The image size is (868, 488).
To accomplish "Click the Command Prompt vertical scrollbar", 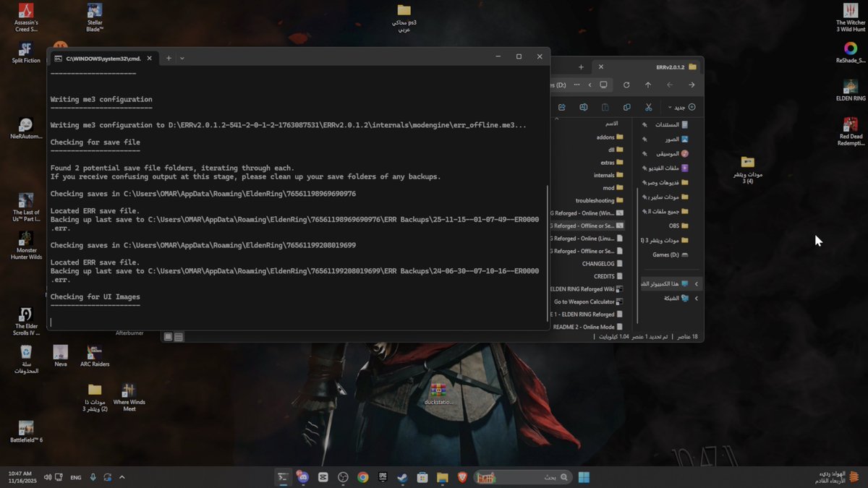I will (548, 253).
